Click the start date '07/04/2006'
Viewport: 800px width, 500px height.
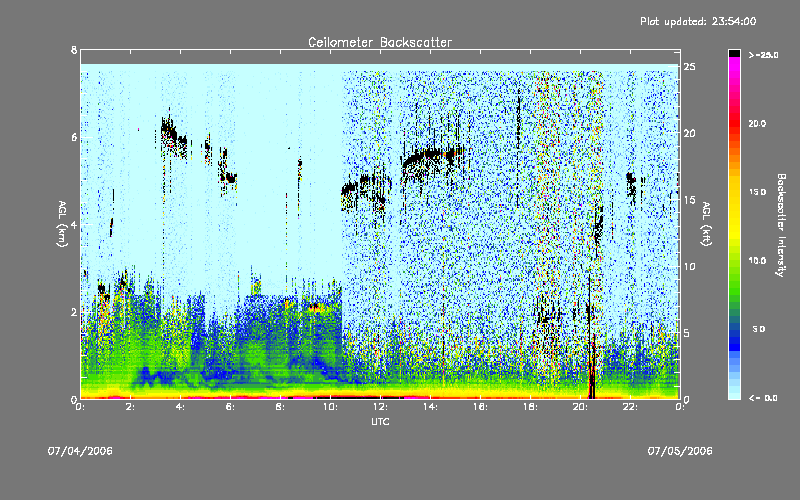[x=80, y=451]
